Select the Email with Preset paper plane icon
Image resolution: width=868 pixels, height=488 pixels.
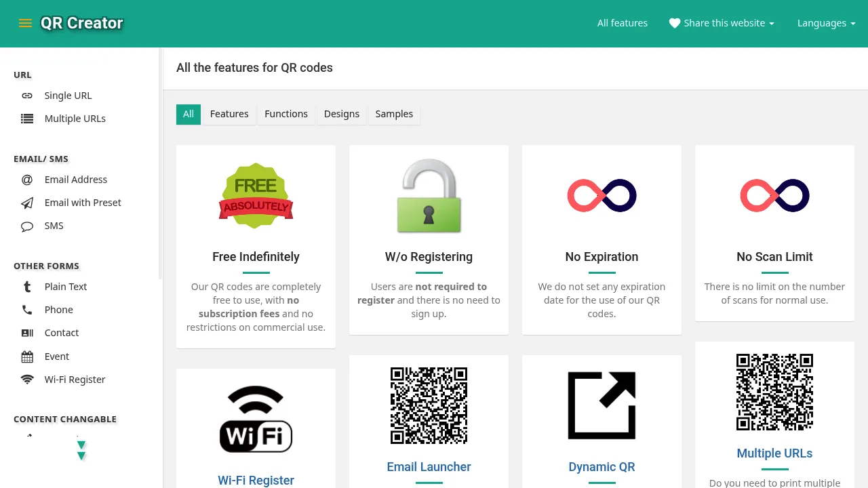pyautogui.click(x=27, y=203)
